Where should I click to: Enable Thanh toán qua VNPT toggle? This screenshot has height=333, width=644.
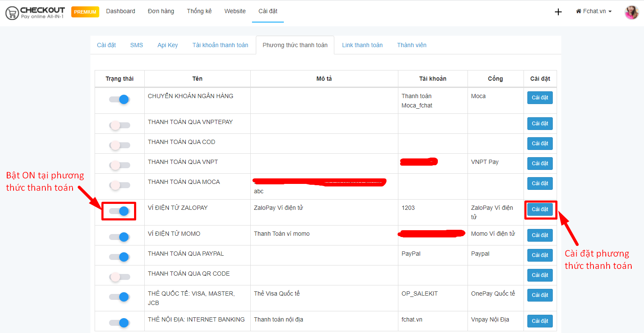(x=120, y=165)
